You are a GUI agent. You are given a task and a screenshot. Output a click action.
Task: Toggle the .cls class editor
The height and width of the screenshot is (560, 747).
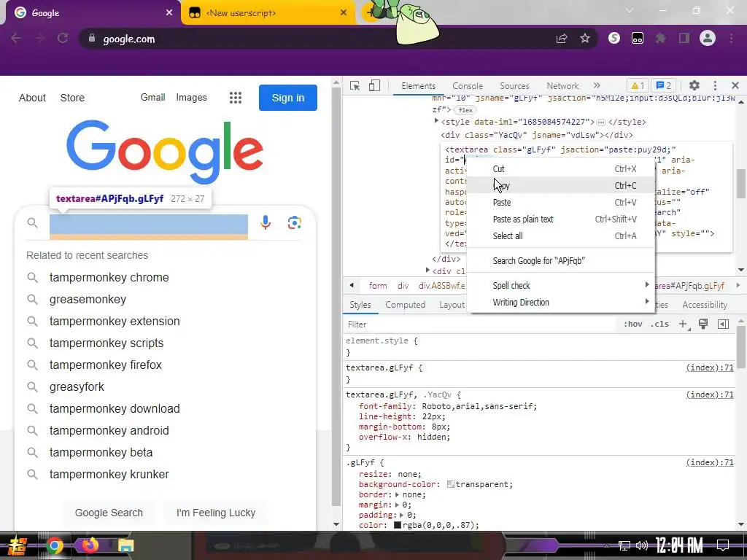(x=659, y=324)
